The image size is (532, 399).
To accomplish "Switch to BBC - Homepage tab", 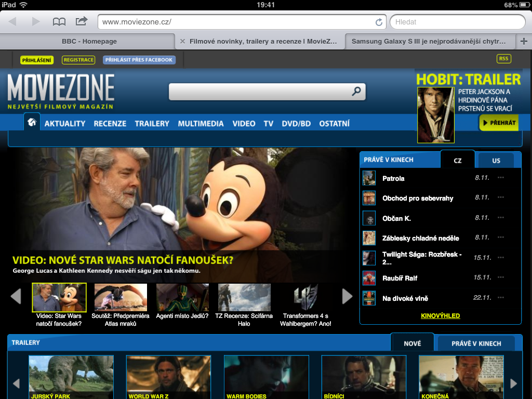I will tap(89, 42).
